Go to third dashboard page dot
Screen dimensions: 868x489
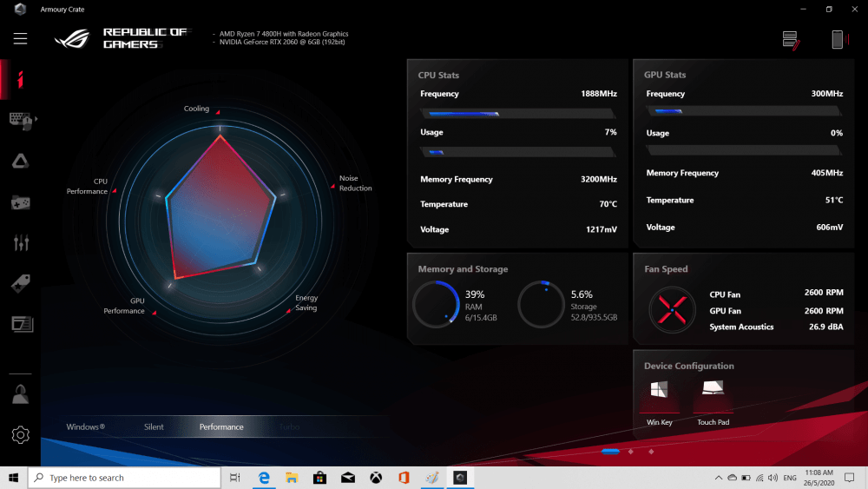pos(651,452)
